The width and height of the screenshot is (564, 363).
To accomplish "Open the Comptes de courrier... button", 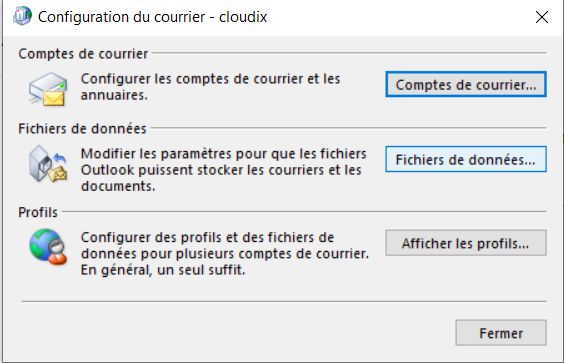I will [x=466, y=84].
